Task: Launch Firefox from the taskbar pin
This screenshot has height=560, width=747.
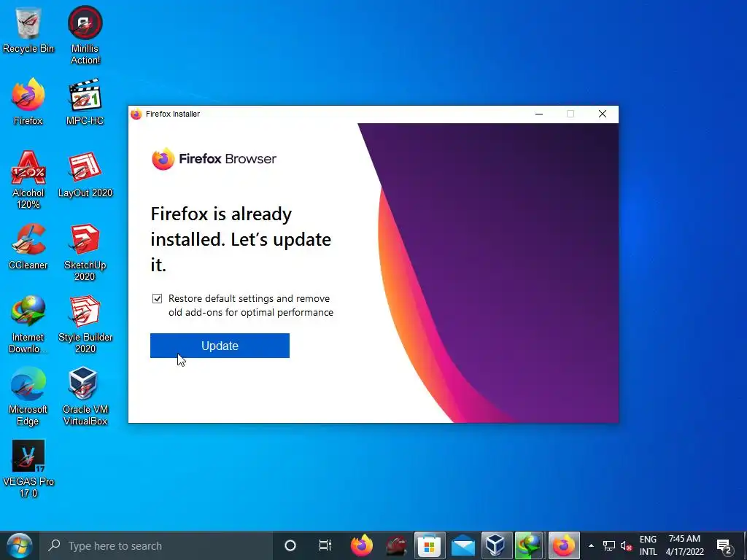Action: point(362,545)
